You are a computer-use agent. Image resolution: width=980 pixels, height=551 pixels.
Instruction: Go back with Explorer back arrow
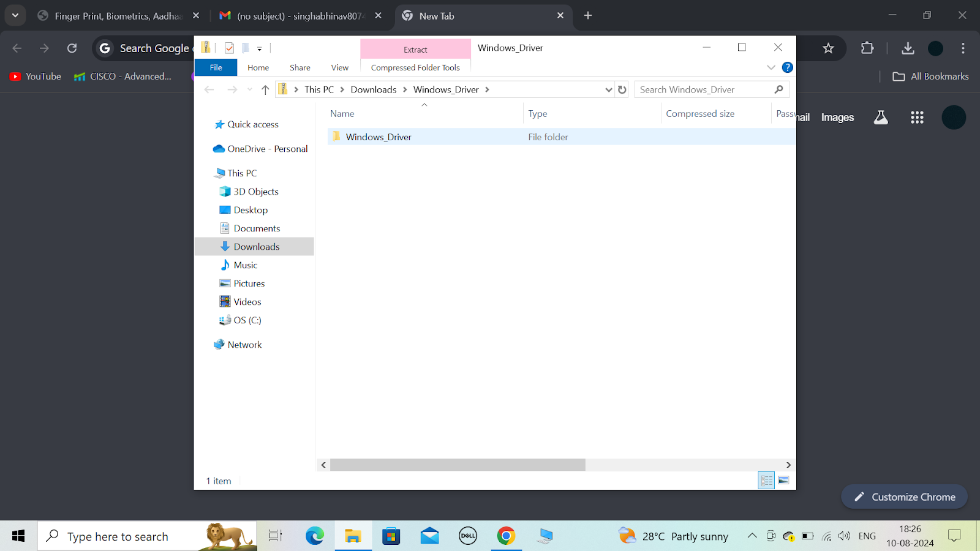pyautogui.click(x=209, y=89)
